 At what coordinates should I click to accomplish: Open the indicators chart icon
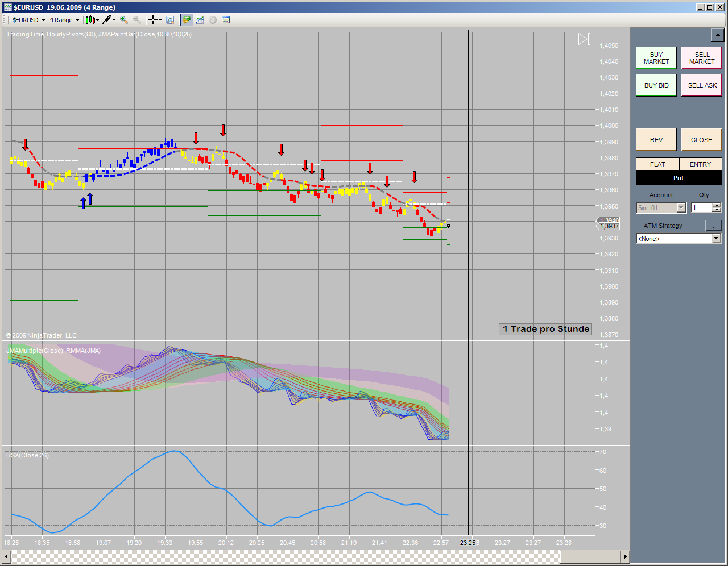pyautogui.click(x=200, y=20)
